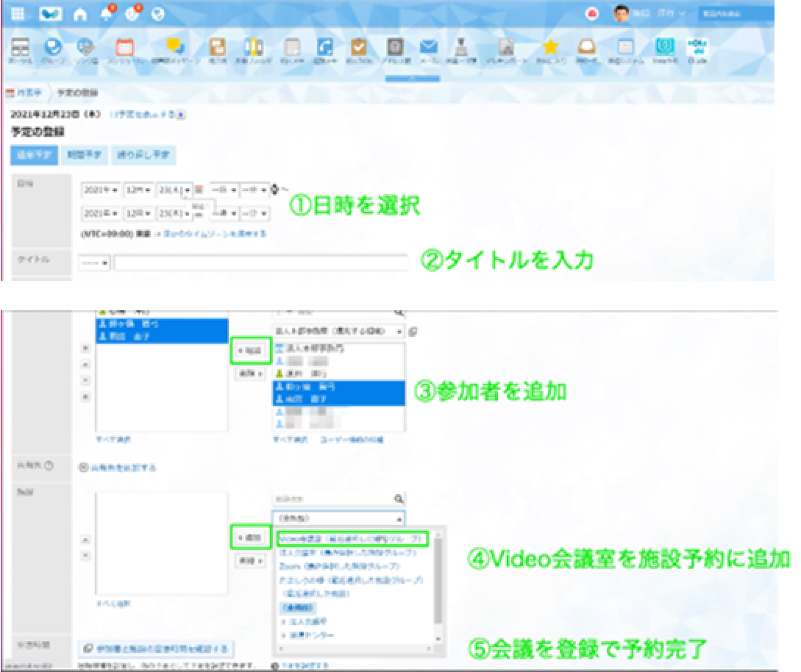Viewport: 801px width, 672px height.
Task: Open the start month 12月 dropdown
Action: click(138, 190)
